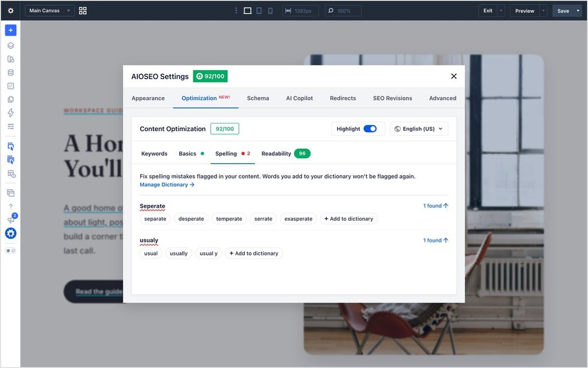Switch to the Optimization tab
Viewport: 588px width, 368px height.
point(206,98)
